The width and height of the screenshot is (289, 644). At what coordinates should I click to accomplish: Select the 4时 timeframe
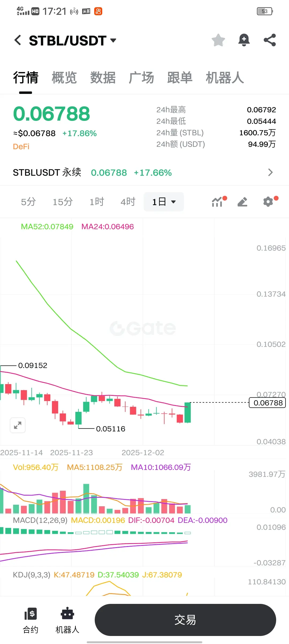[x=128, y=202]
